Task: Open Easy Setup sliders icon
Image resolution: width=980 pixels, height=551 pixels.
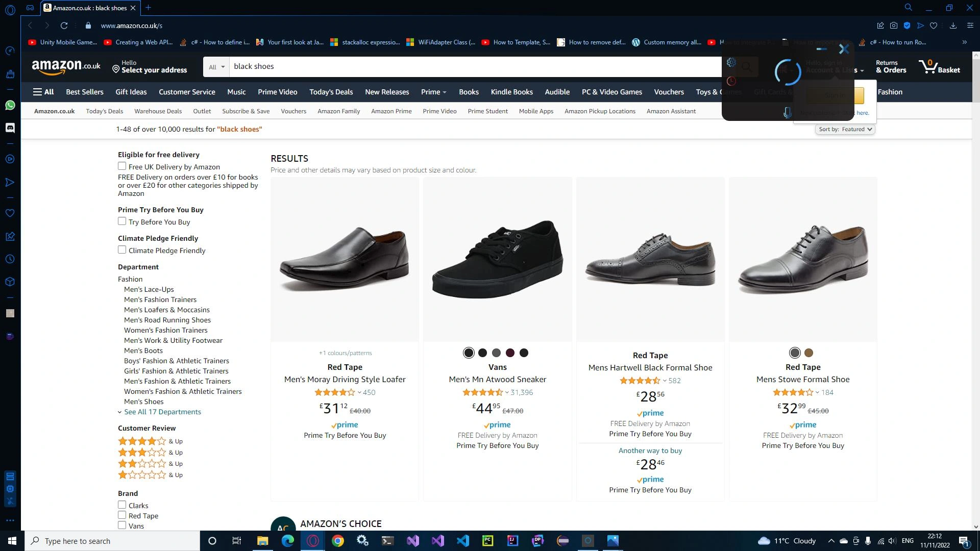Action: click(970, 26)
